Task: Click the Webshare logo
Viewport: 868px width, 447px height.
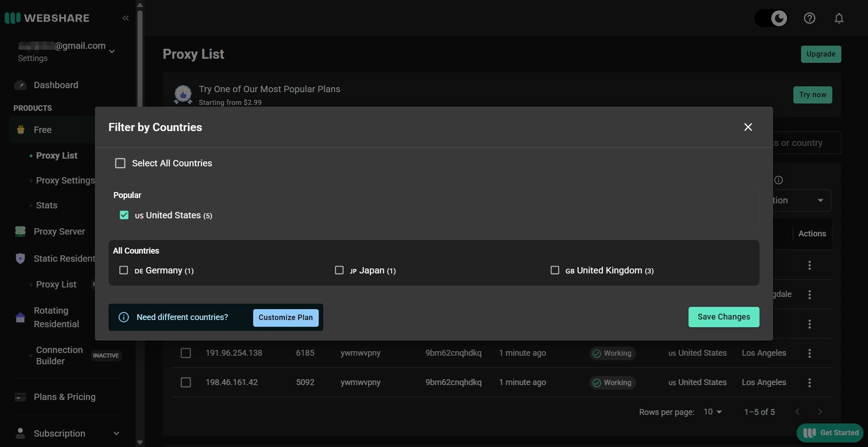Action: [x=47, y=18]
